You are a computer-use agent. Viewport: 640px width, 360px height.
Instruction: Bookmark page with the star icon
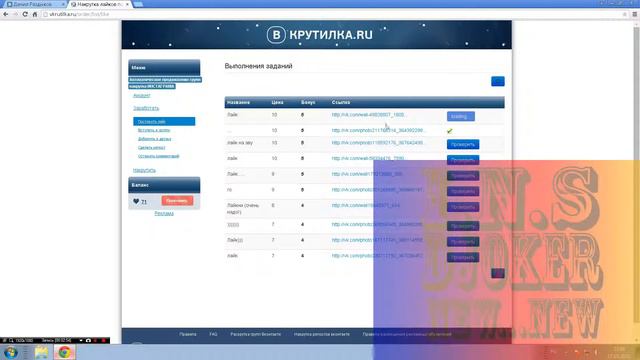[x=624, y=14]
